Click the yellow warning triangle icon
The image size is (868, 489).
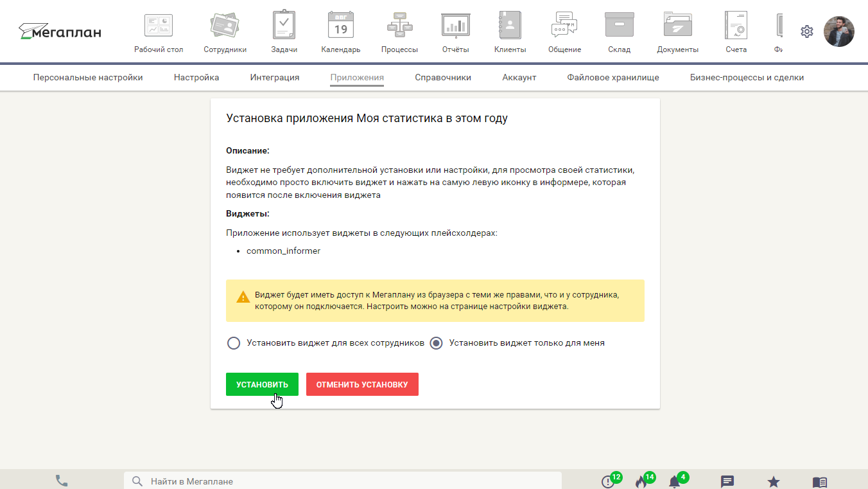(x=243, y=297)
